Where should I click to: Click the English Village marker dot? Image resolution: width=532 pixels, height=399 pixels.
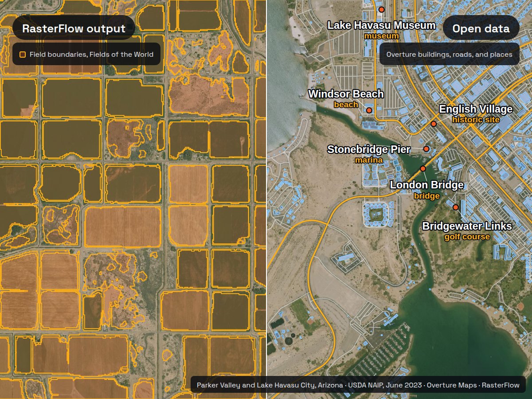click(434, 124)
